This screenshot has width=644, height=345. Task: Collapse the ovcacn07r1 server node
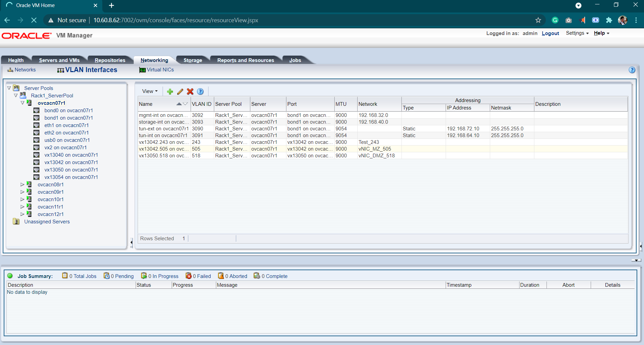click(x=22, y=103)
